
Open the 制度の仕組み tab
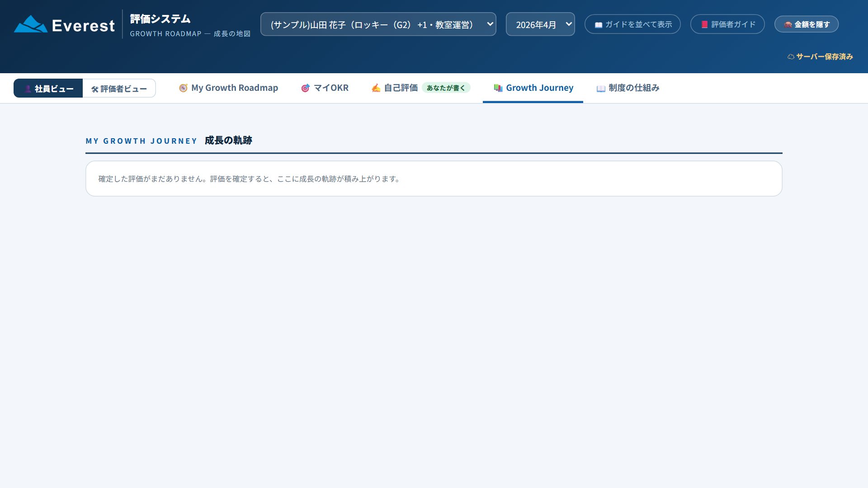coord(627,88)
